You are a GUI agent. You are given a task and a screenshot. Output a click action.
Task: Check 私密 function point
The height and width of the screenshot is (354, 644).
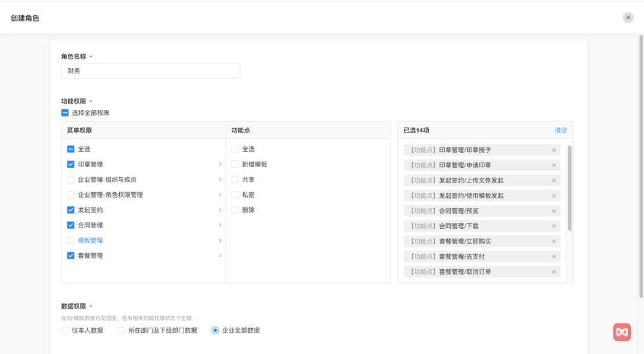235,195
